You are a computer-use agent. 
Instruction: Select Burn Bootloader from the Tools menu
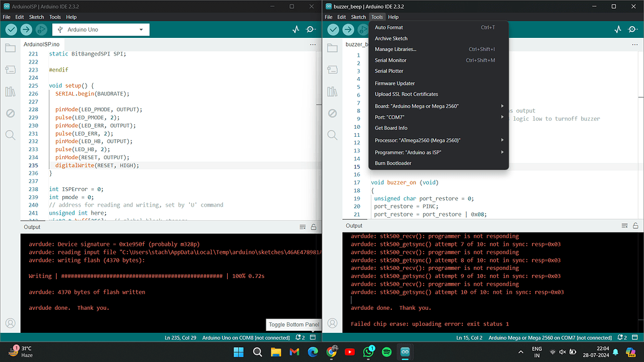pos(411,162)
